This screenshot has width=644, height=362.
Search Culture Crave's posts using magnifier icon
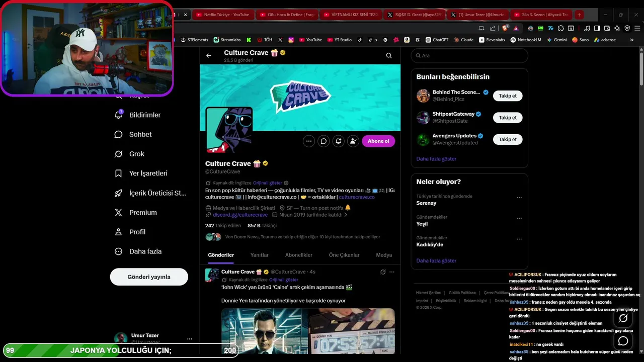389,56
